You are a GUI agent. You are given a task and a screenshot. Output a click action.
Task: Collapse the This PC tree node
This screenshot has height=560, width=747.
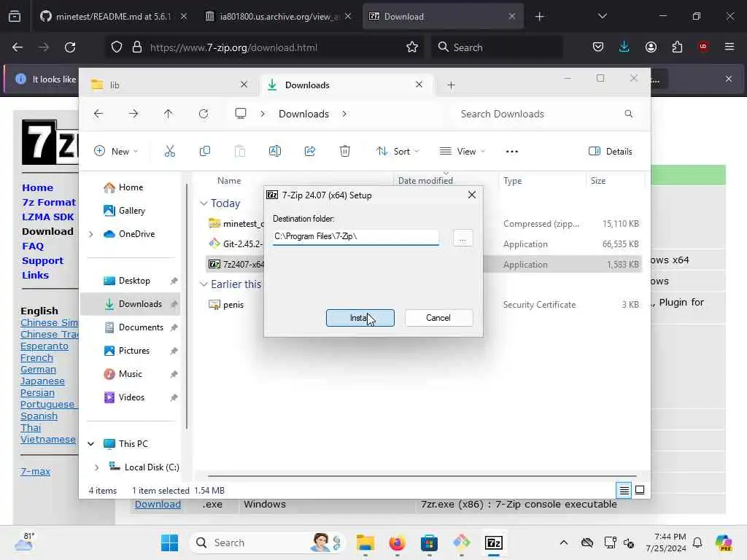91,444
